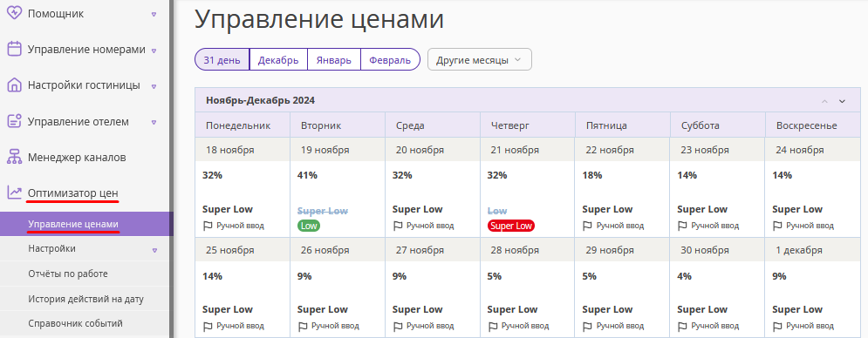Viewport: 868px width, 338px height.
Task: Click the flag icon under 26 ноября
Action: (x=304, y=326)
